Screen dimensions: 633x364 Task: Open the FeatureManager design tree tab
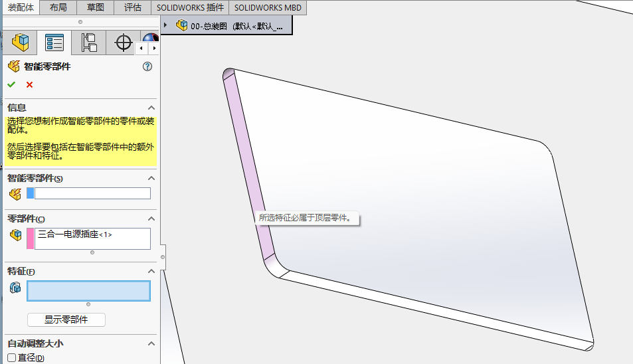point(20,43)
